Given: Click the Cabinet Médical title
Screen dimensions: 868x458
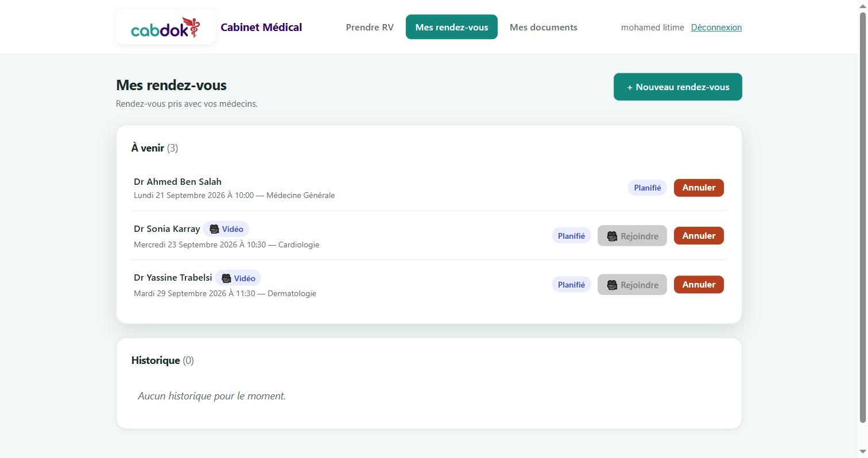Looking at the screenshot, I should 261,27.
